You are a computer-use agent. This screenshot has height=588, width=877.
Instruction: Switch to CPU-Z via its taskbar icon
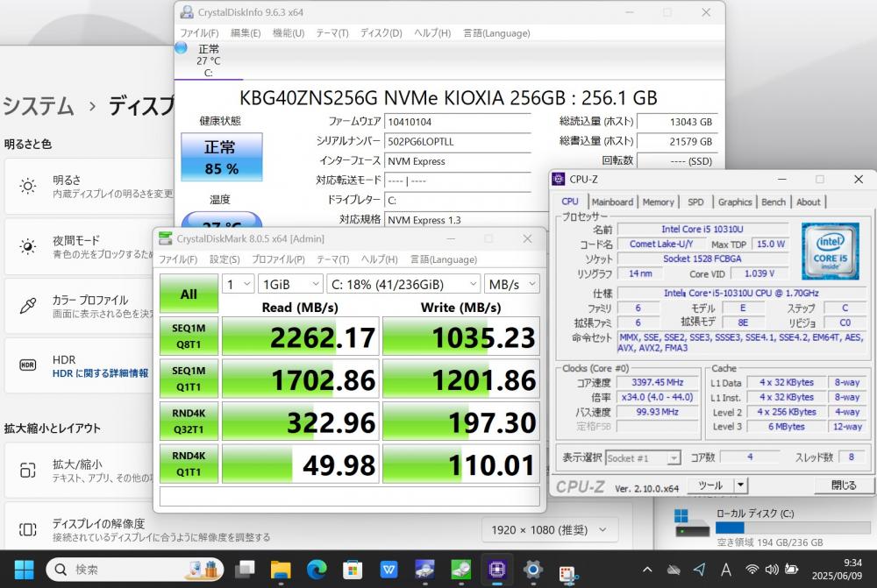(496, 570)
